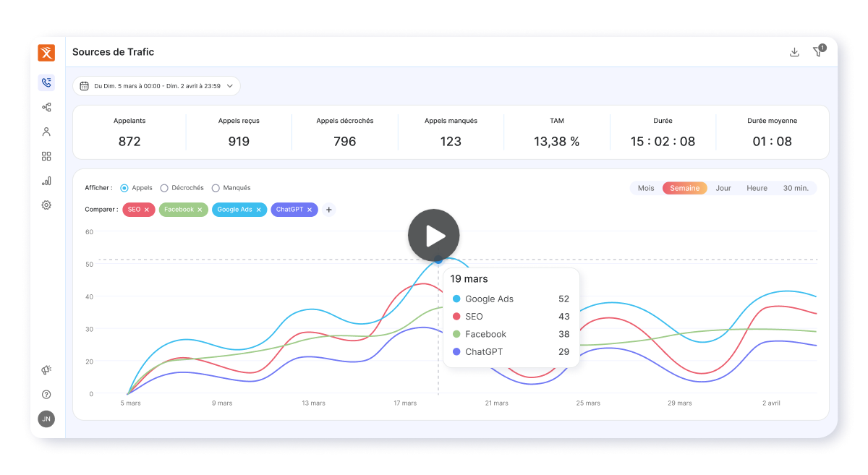The height and width of the screenshot is (475, 868).
Task: Select the Appels radio button
Action: [x=124, y=187]
